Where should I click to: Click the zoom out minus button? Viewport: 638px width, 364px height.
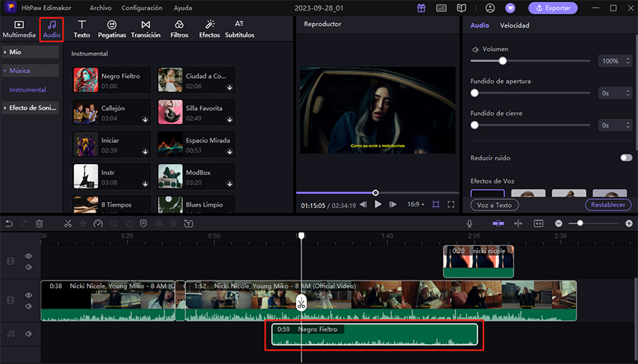(x=559, y=224)
